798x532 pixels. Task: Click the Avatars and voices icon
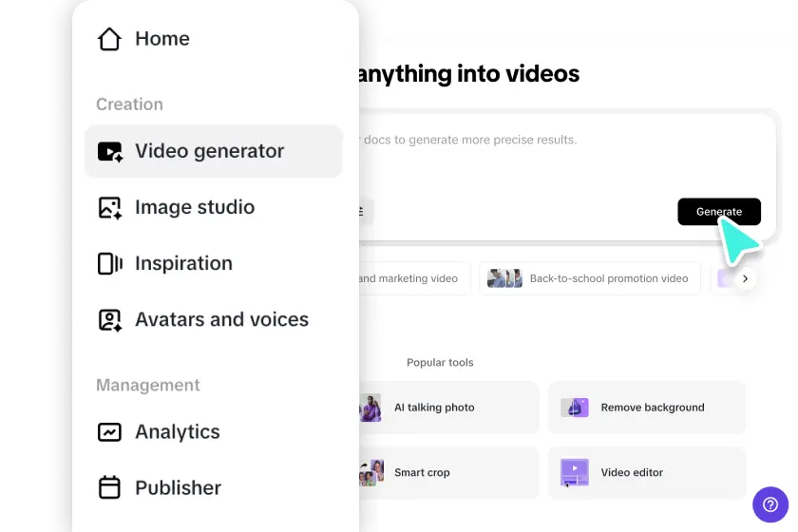(110, 320)
